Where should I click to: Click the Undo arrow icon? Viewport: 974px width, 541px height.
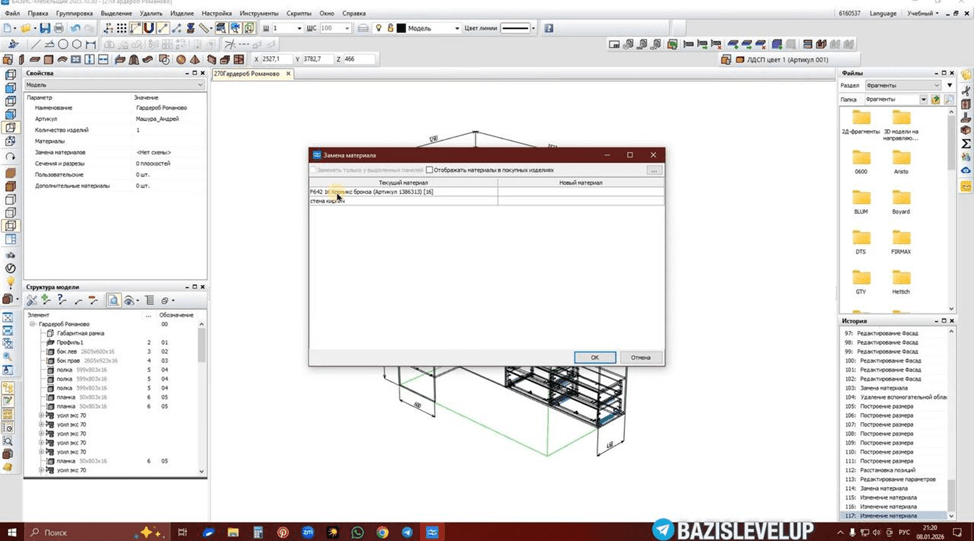[75, 28]
